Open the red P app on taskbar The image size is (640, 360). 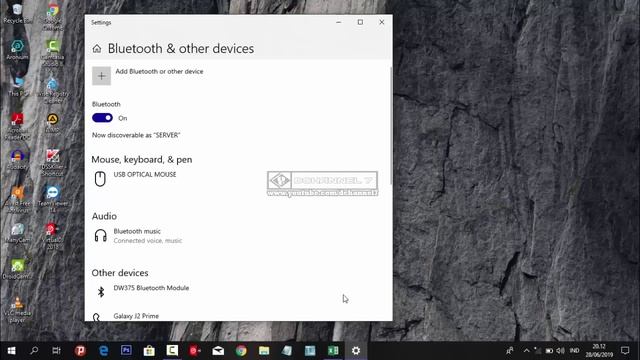click(x=80, y=351)
